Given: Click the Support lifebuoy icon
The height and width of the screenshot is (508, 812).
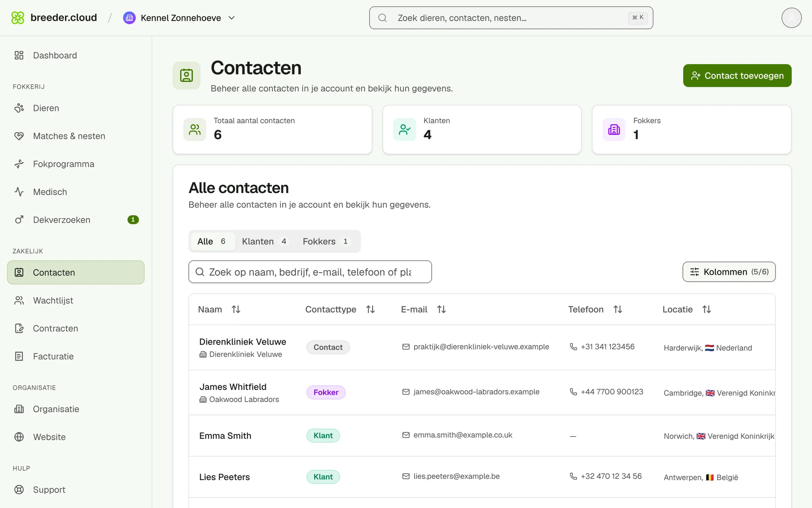Looking at the screenshot, I should (19, 490).
